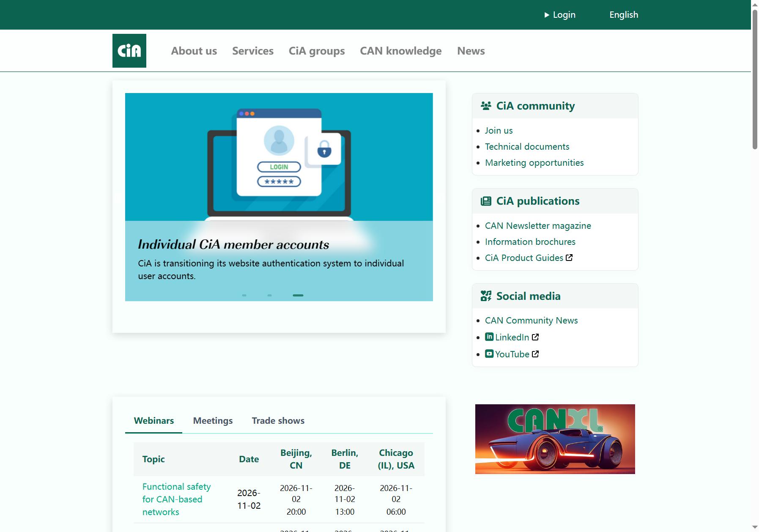Open the English language selector
Image resolution: width=759 pixels, height=532 pixels.
click(x=624, y=15)
